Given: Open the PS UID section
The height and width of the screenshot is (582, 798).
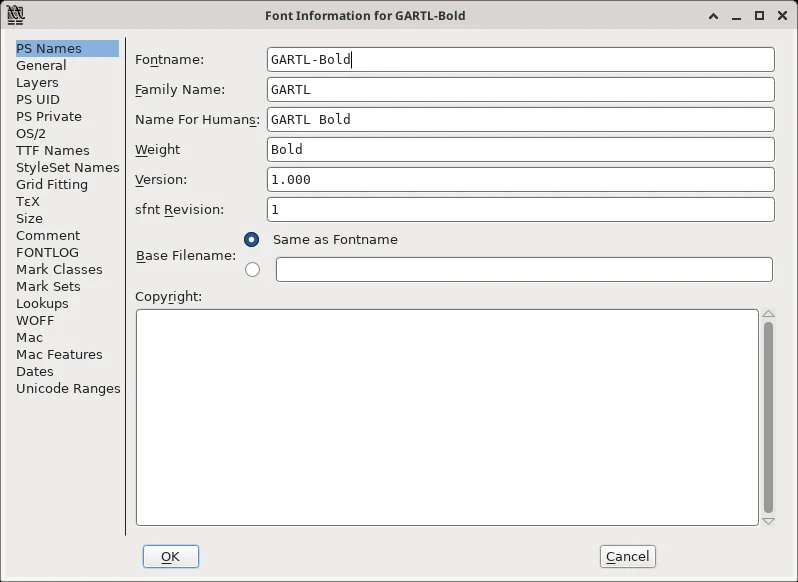Looking at the screenshot, I should (38, 100).
